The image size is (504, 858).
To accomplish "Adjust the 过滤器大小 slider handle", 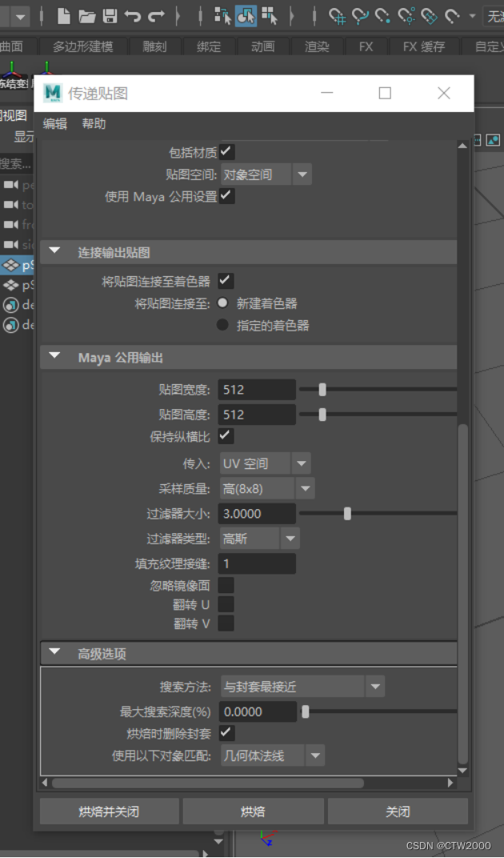I will pyautogui.click(x=347, y=513).
